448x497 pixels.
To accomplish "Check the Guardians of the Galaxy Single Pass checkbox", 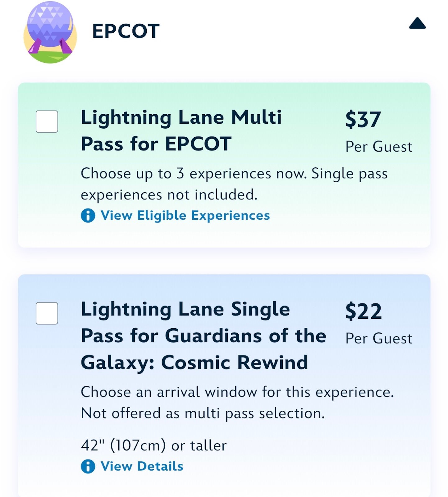I will point(47,313).
